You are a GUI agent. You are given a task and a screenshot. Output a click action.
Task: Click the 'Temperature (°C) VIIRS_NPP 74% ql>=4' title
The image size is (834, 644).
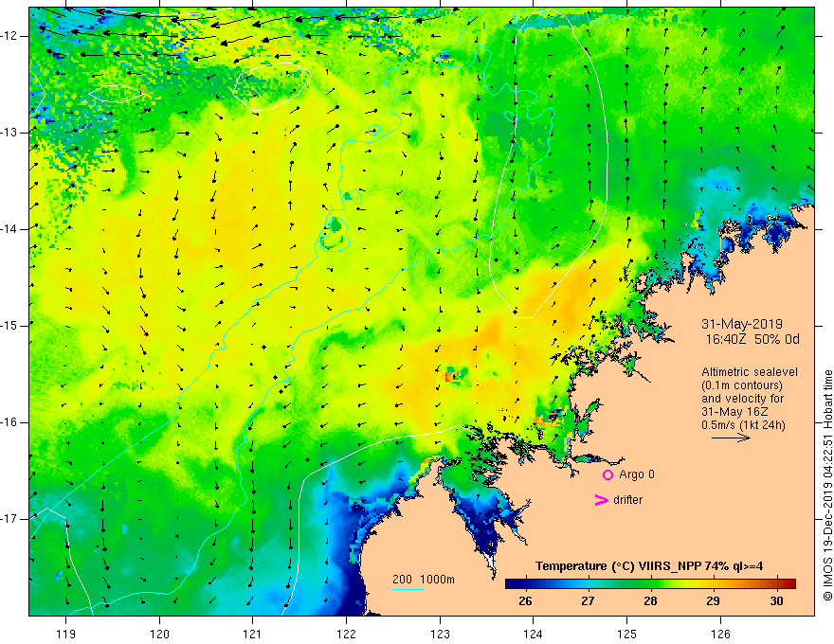tap(649, 566)
